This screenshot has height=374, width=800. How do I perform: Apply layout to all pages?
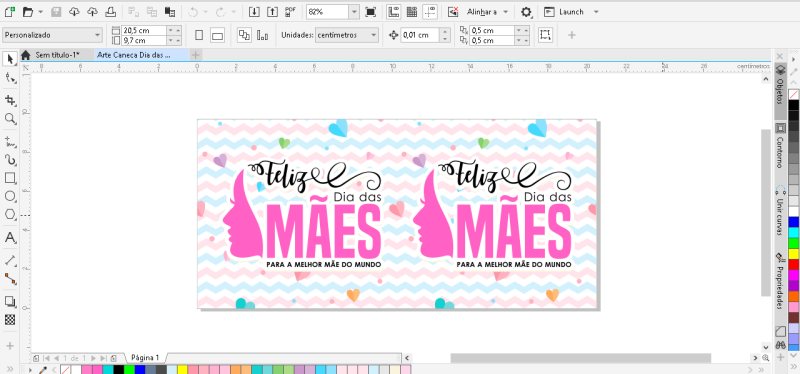coord(244,35)
